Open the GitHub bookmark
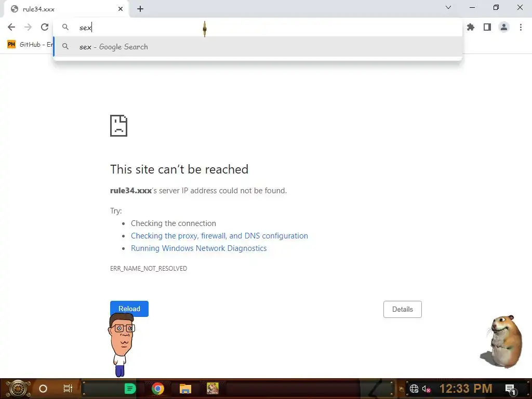Image resolution: width=532 pixels, height=399 pixels. coord(30,45)
